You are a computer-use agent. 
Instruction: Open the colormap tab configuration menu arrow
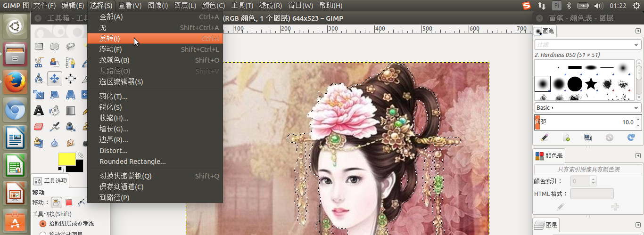[x=638, y=155]
